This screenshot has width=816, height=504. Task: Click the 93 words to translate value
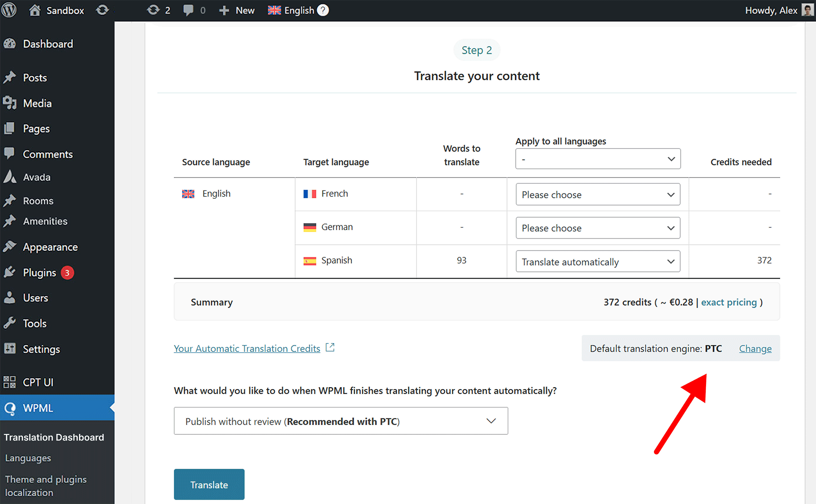click(462, 260)
